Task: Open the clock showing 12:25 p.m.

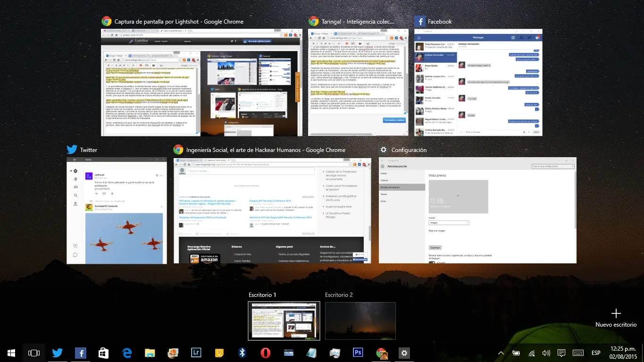Action: (623, 353)
